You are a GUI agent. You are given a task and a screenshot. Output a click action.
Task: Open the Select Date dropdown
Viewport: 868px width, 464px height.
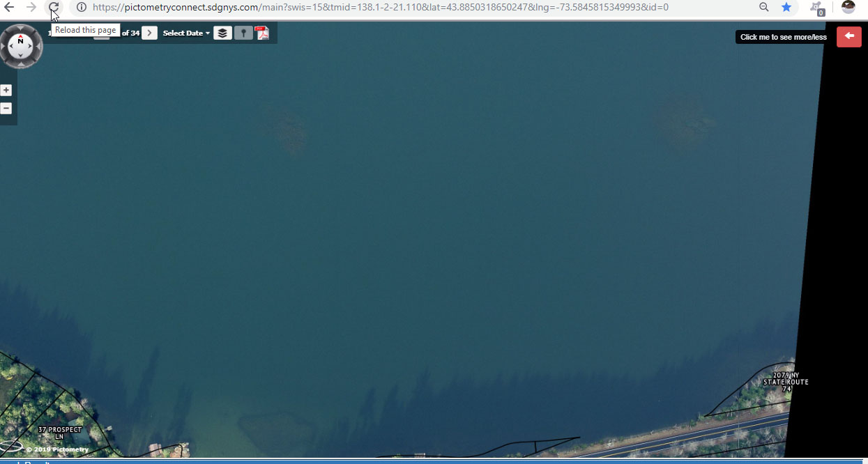coord(186,33)
